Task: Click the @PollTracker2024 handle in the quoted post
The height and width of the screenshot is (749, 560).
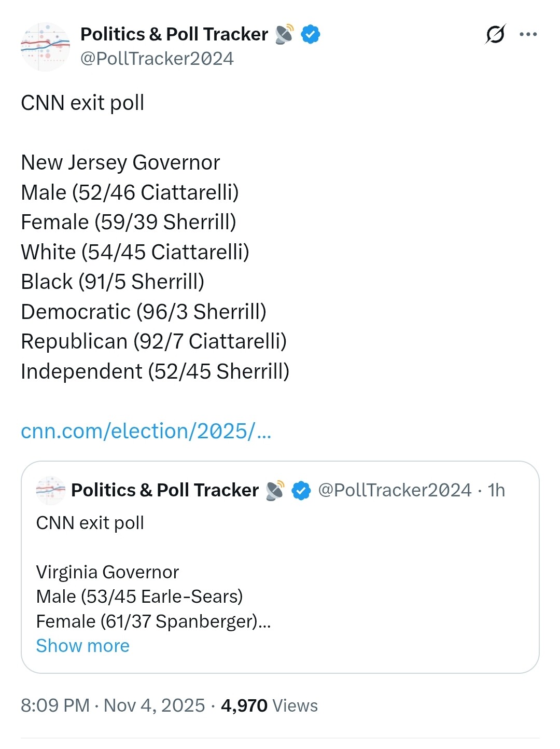Action: [x=395, y=490]
